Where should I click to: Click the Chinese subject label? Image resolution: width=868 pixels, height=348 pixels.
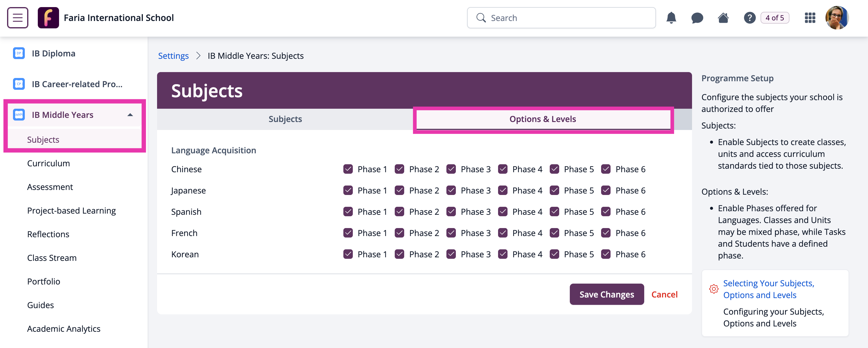click(x=186, y=169)
